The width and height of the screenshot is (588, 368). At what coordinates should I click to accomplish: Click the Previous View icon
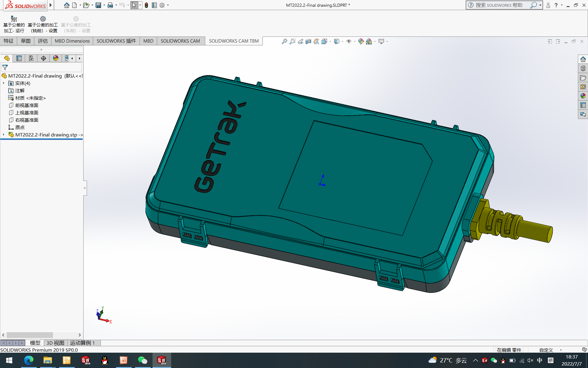point(300,41)
